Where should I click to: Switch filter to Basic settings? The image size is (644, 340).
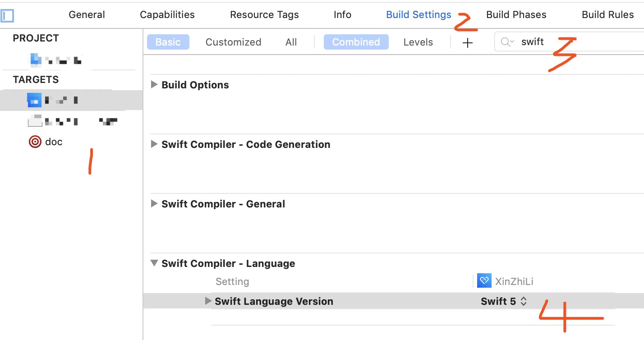[x=168, y=42]
